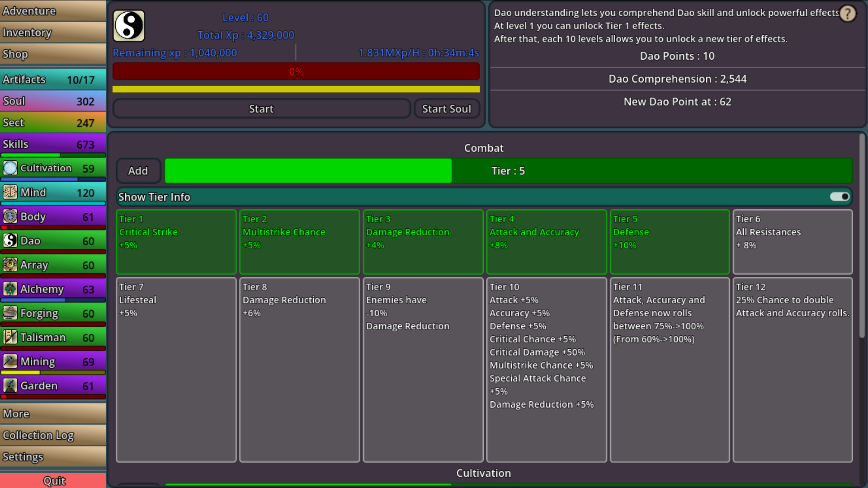
Task: Open the Array skill via its coin icon
Action: tap(11, 265)
